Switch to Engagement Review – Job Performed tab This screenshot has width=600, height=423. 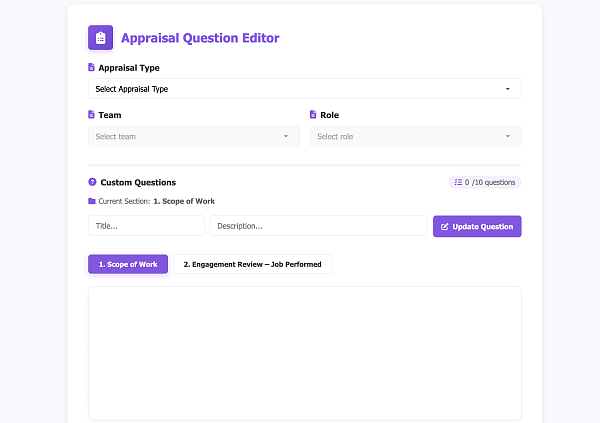coord(253,264)
